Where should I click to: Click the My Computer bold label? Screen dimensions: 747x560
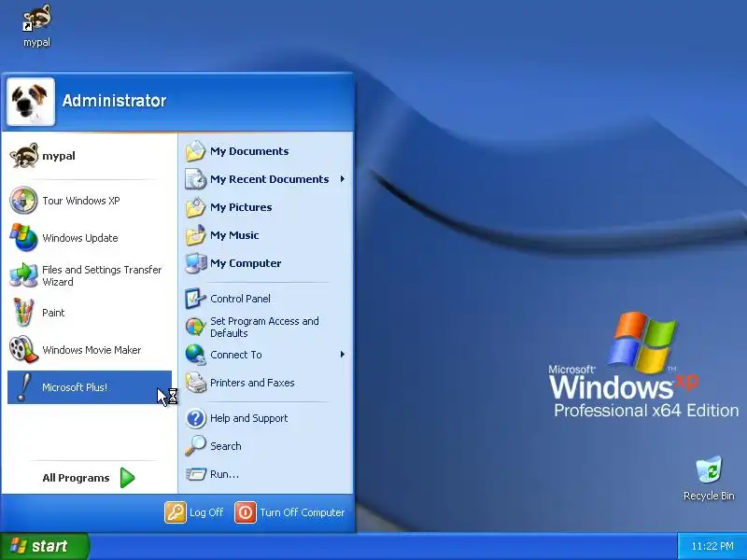[x=246, y=263]
